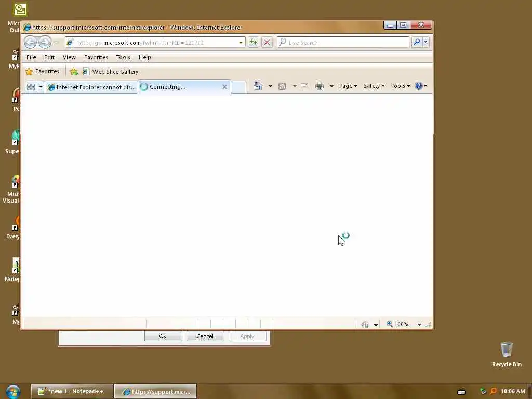The height and width of the screenshot is (399, 532).
Task: Click the Internet Explorer taskbar button
Action: [155, 392]
